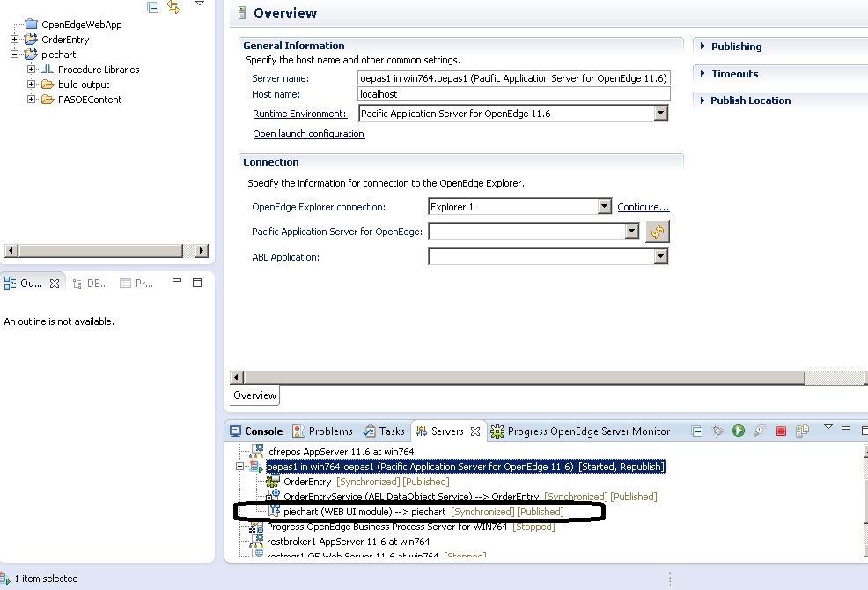The height and width of the screenshot is (590, 868).
Task: Click the OrderEntry project icon
Action: point(31,39)
